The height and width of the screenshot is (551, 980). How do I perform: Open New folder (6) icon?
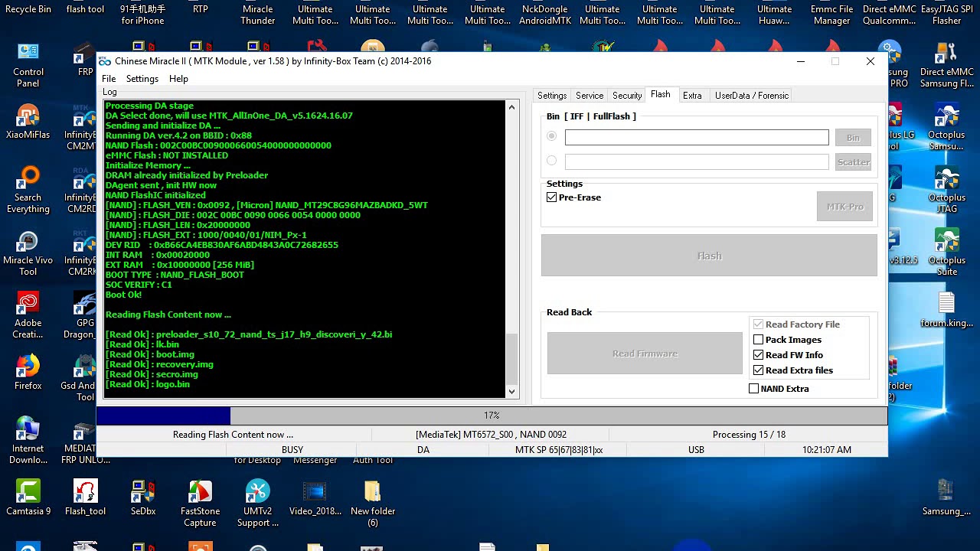pyautogui.click(x=373, y=504)
